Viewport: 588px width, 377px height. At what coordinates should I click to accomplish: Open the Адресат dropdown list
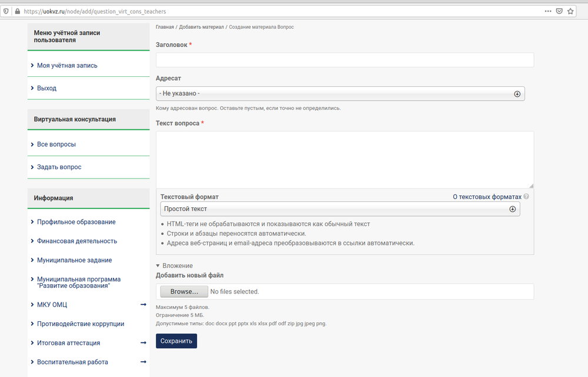[340, 94]
